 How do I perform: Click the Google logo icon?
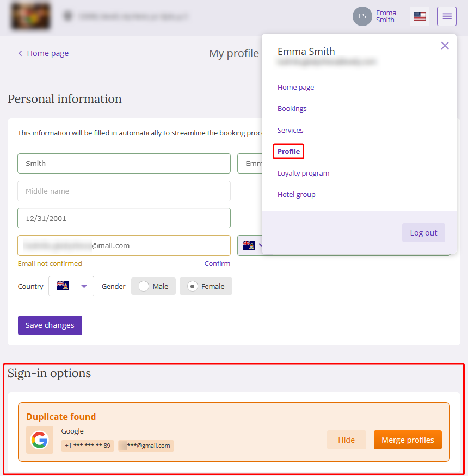pyautogui.click(x=40, y=440)
